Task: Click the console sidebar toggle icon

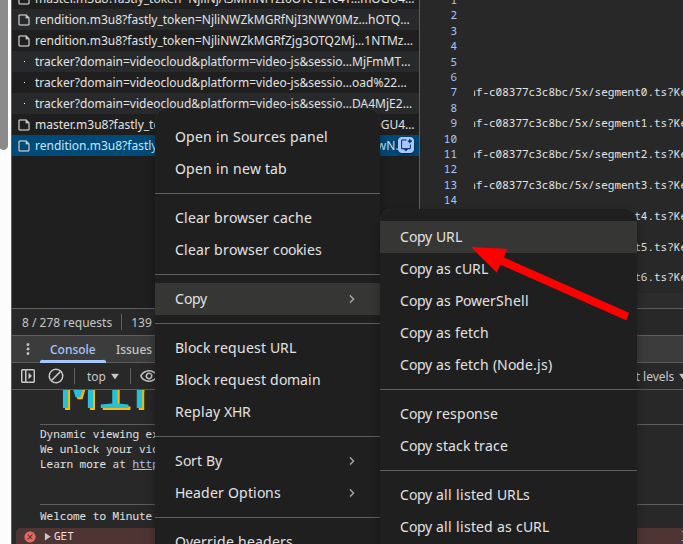Action: pyautogui.click(x=28, y=376)
